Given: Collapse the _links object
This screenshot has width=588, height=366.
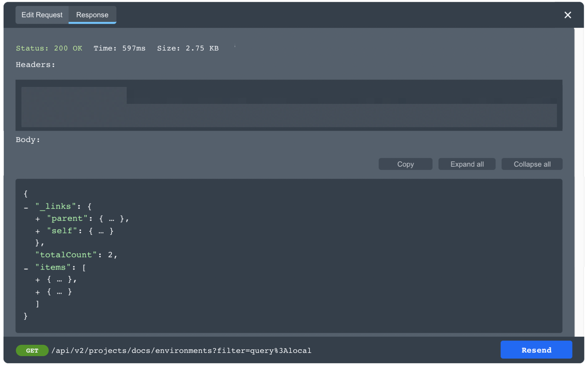Looking at the screenshot, I should [25, 207].
